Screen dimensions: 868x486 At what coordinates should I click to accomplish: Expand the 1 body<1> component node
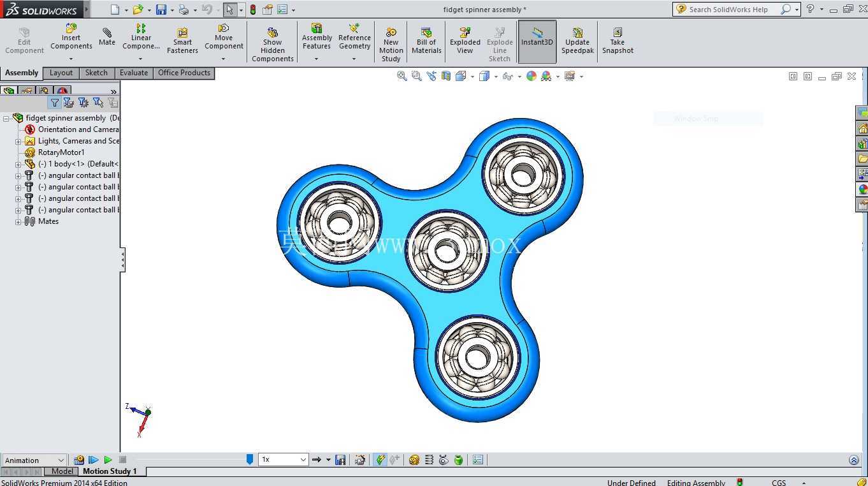pos(18,164)
